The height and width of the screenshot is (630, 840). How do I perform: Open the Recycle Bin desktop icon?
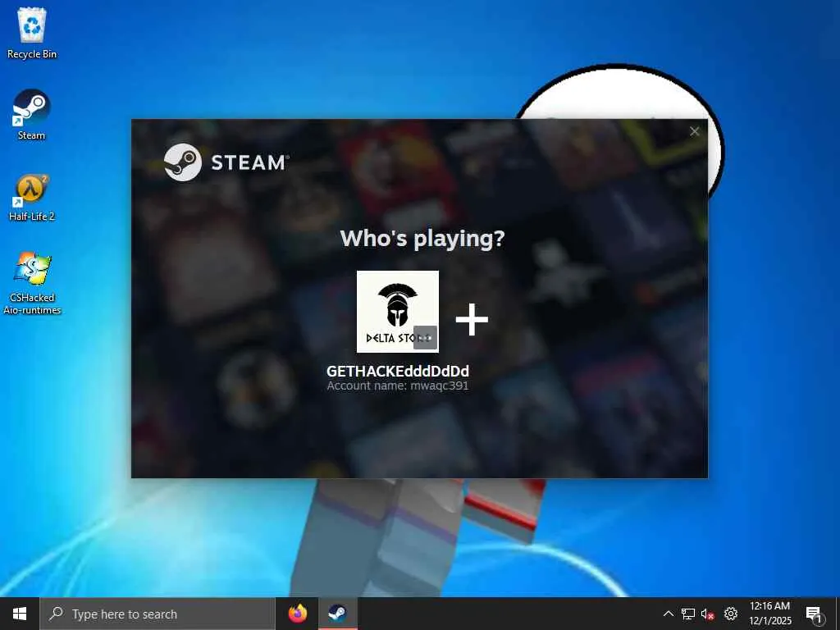[32, 33]
